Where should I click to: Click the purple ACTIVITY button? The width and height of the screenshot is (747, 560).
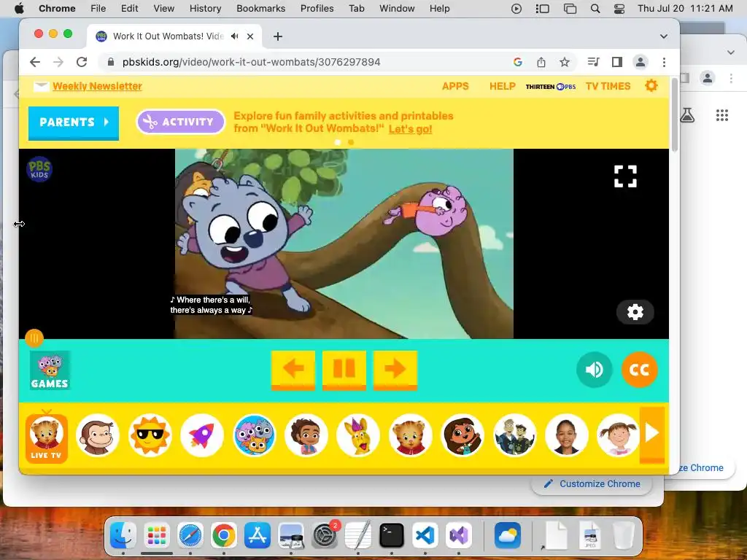click(x=181, y=122)
